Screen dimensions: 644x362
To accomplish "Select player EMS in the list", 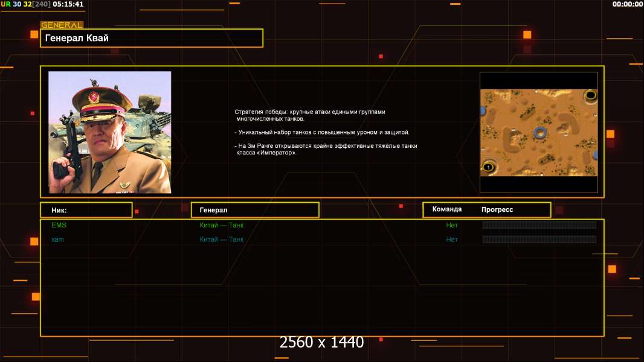I will point(59,225).
